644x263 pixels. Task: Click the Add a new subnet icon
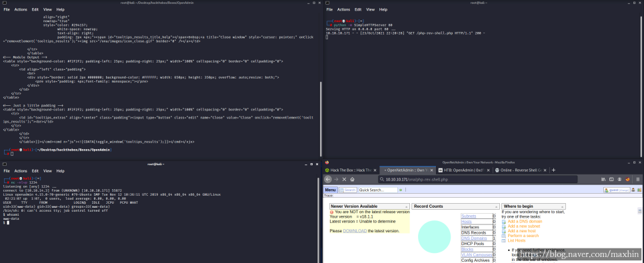click(504, 226)
